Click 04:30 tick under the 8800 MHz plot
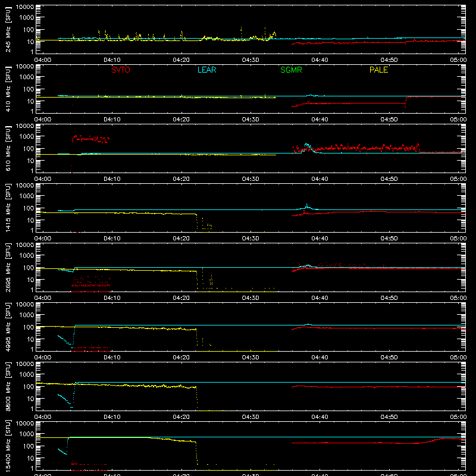Image resolution: width=476 pixels, height=476 pixels. point(250,417)
